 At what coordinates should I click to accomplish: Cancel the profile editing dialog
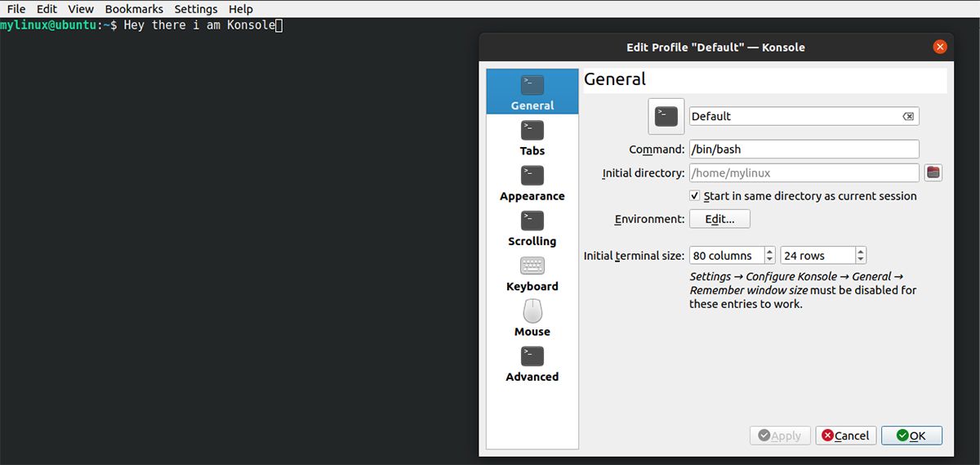click(845, 436)
